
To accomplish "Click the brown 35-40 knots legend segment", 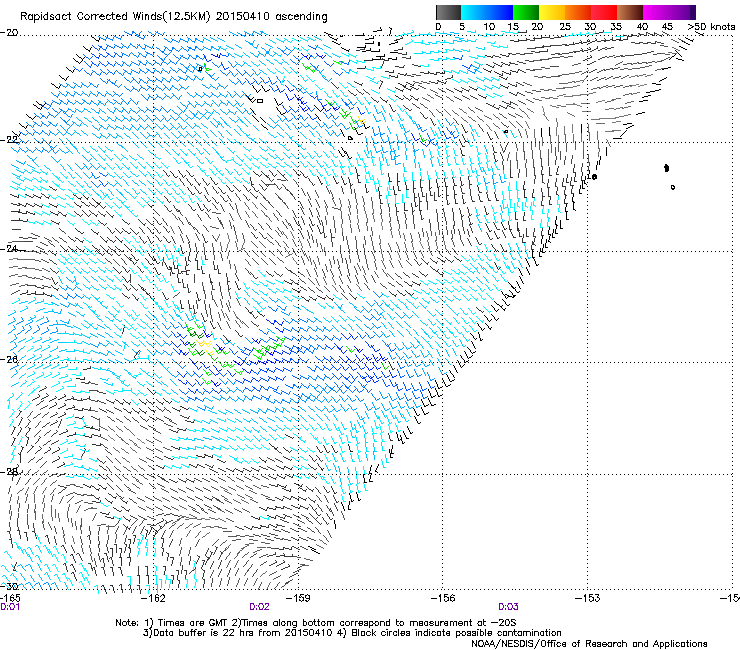I will click(630, 12).
